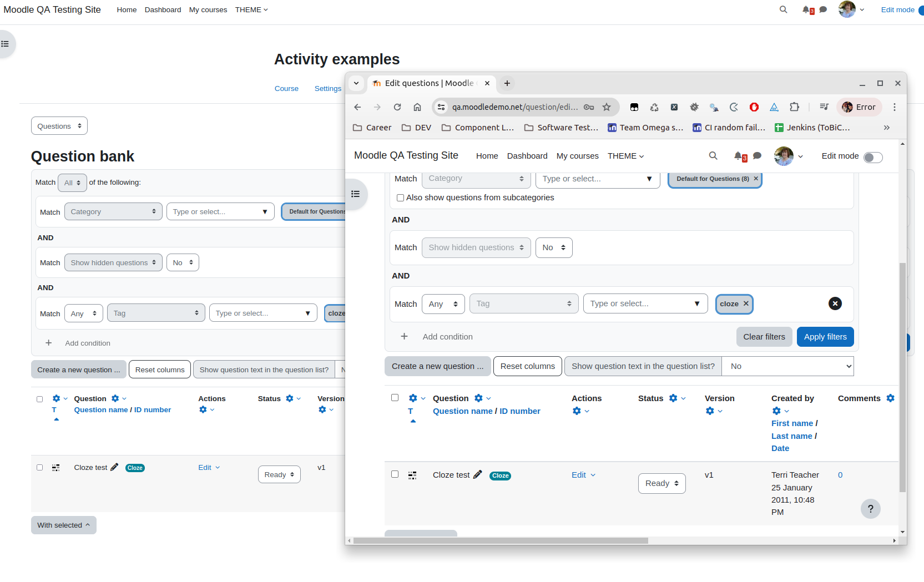Open the browser extensions puzzle icon
The image size is (924, 582).
click(794, 107)
